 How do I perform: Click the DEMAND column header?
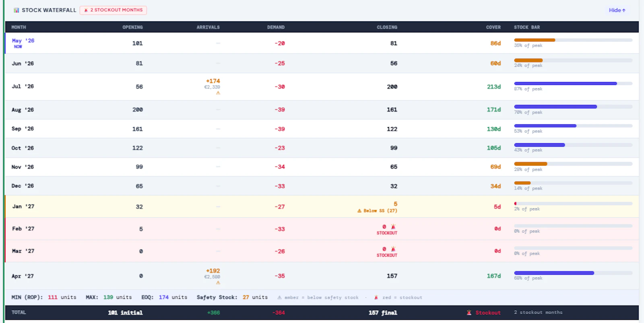point(276,27)
